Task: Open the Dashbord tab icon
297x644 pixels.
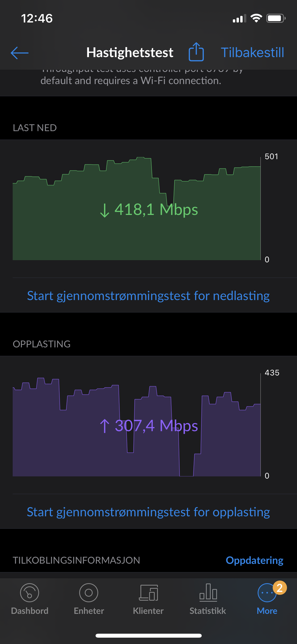Action: click(30, 593)
